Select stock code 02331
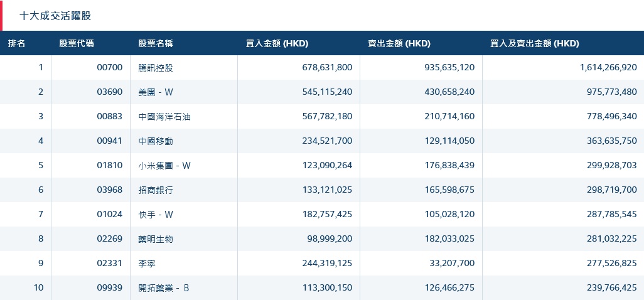This screenshot has height=300, width=644. (110, 264)
